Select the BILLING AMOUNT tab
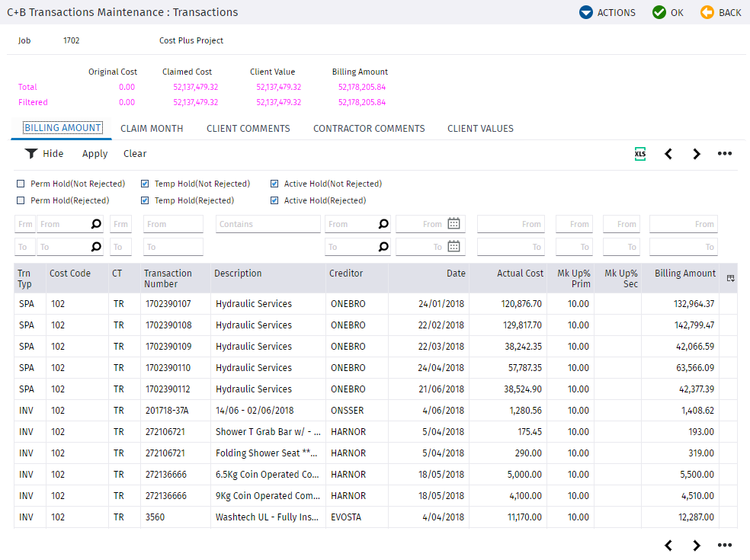This screenshot has width=750, height=560. [62, 128]
